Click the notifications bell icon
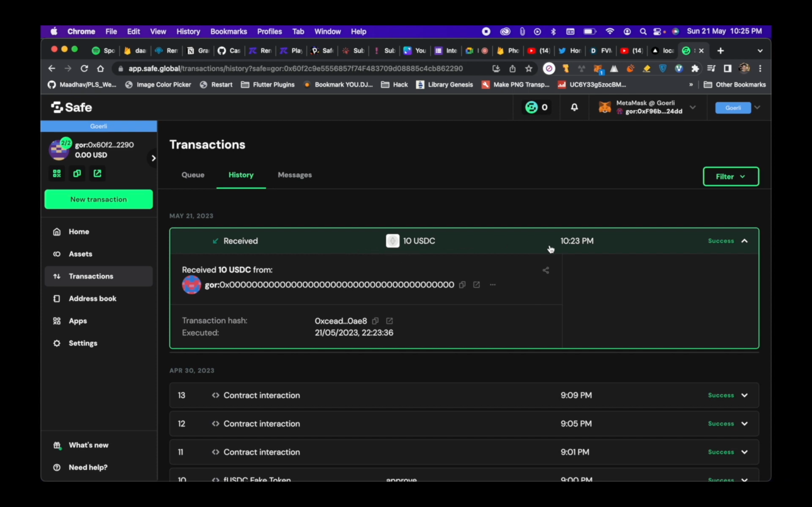This screenshot has height=507, width=812. click(x=574, y=107)
